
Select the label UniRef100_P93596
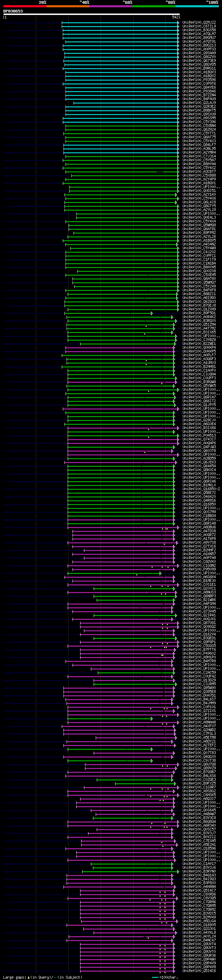(199, 80)
